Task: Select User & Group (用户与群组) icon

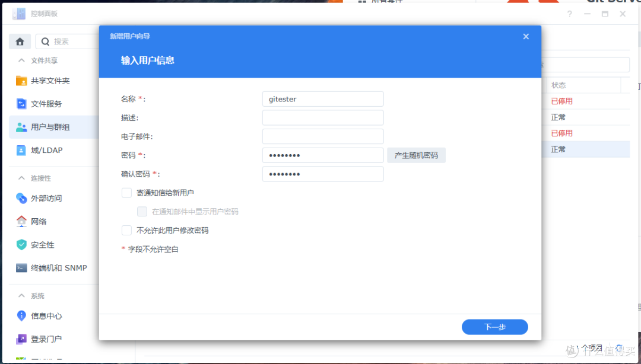Action: 21,127
